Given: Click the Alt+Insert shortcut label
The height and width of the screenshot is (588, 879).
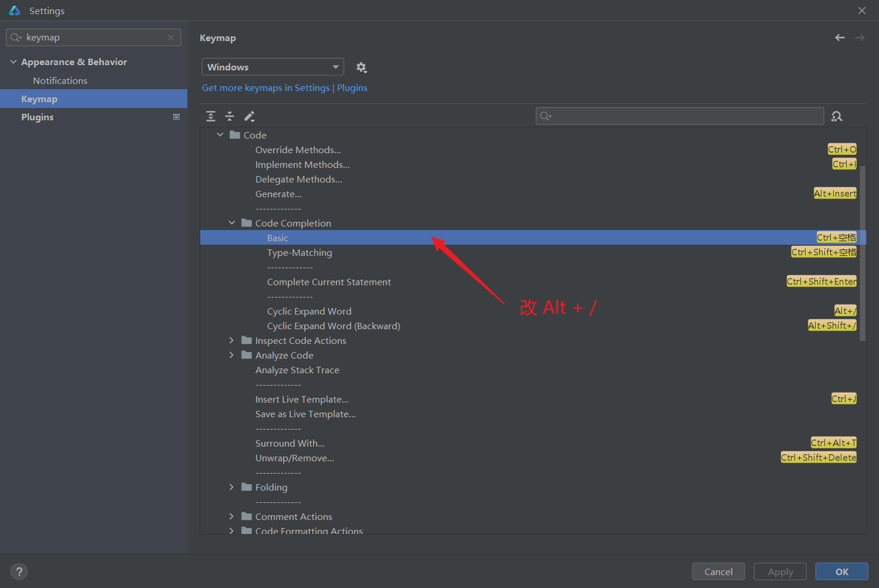Looking at the screenshot, I should pyautogui.click(x=835, y=193).
